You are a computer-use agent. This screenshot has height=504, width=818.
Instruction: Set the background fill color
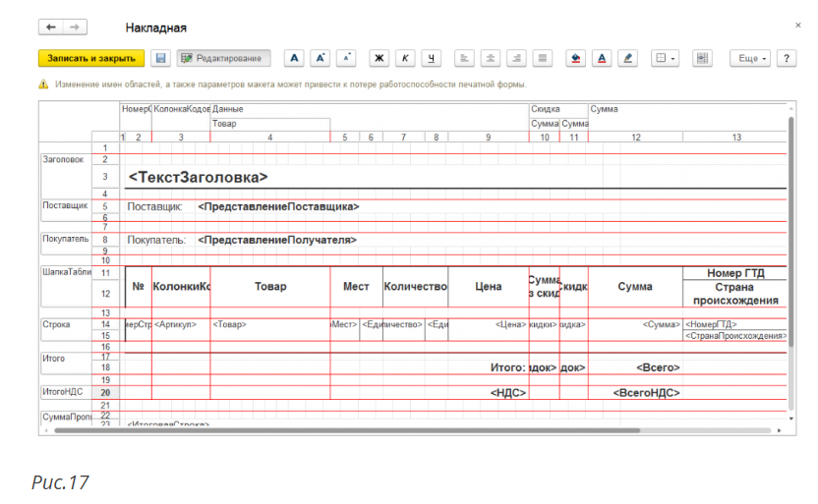(x=576, y=59)
